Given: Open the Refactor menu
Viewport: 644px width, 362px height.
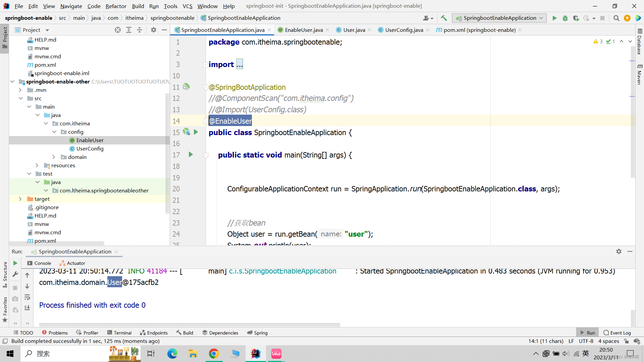Looking at the screenshot, I should pyautogui.click(x=116, y=6).
